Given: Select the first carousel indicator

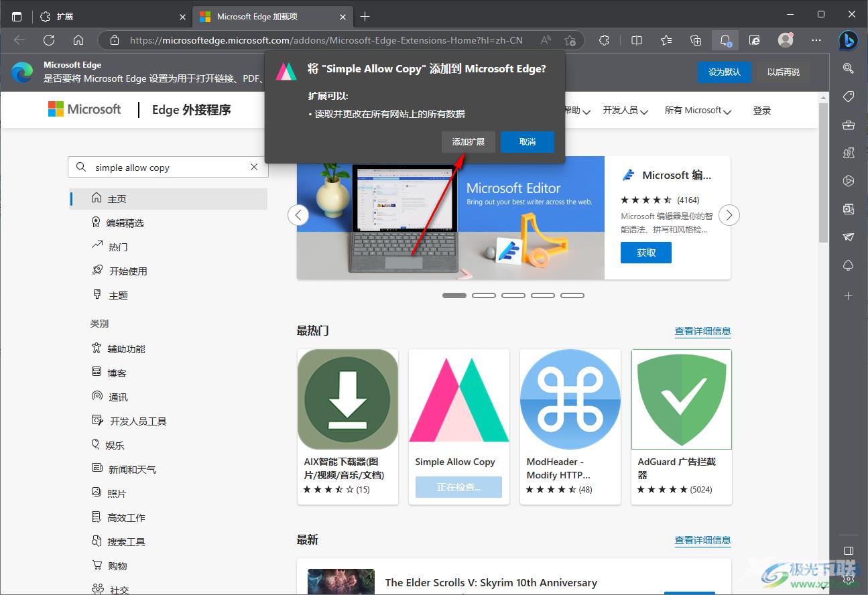Looking at the screenshot, I should tap(454, 295).
